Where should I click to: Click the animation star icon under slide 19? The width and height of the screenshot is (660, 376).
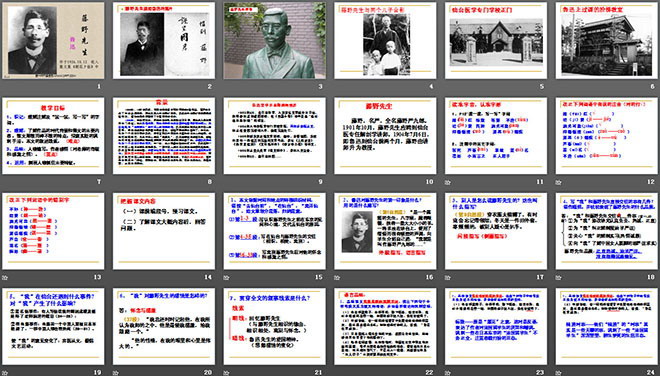[5, 373]
